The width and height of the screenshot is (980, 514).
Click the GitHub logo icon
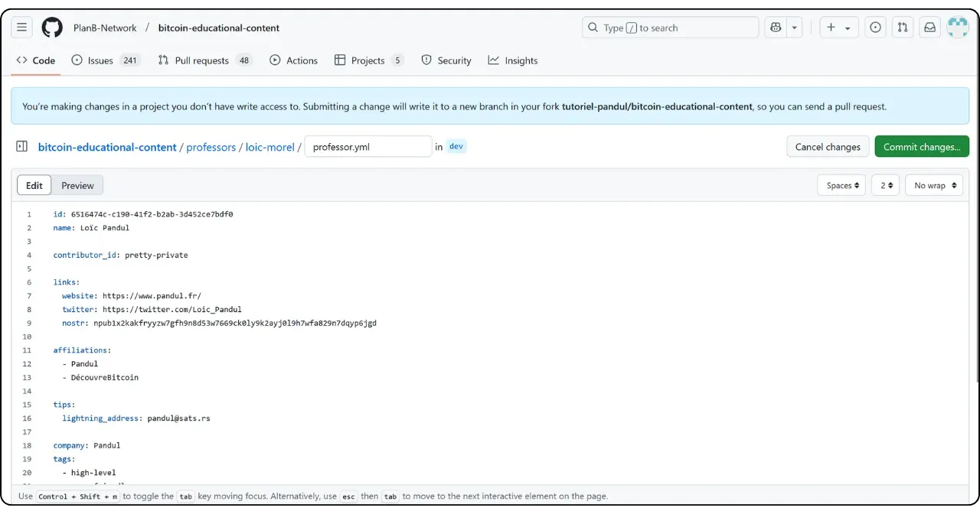point(52,28)
